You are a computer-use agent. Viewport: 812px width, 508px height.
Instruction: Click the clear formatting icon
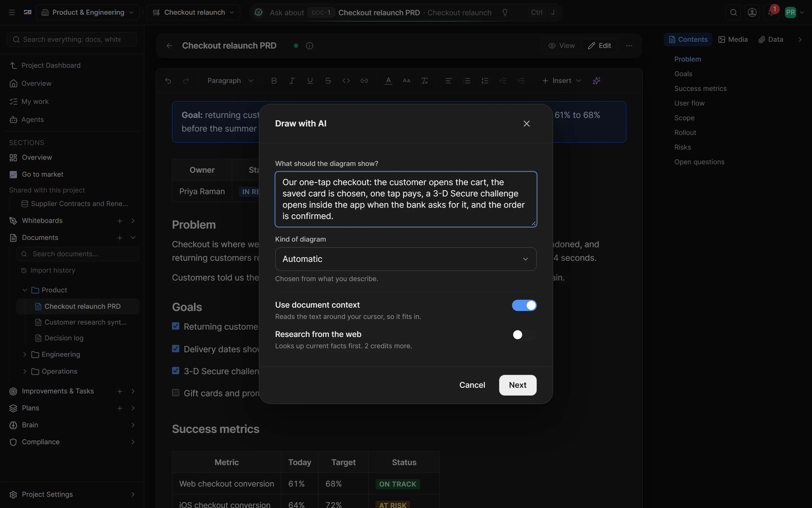425,81
